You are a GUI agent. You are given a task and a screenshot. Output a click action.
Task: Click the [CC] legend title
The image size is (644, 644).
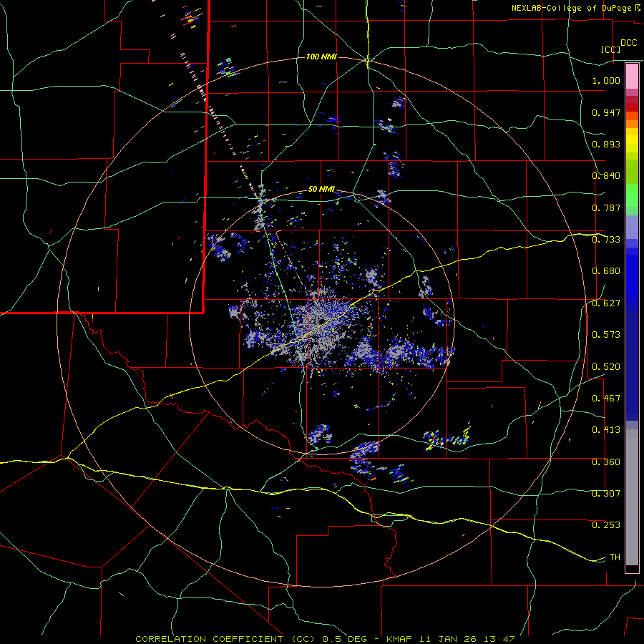[x=610, y=49]
